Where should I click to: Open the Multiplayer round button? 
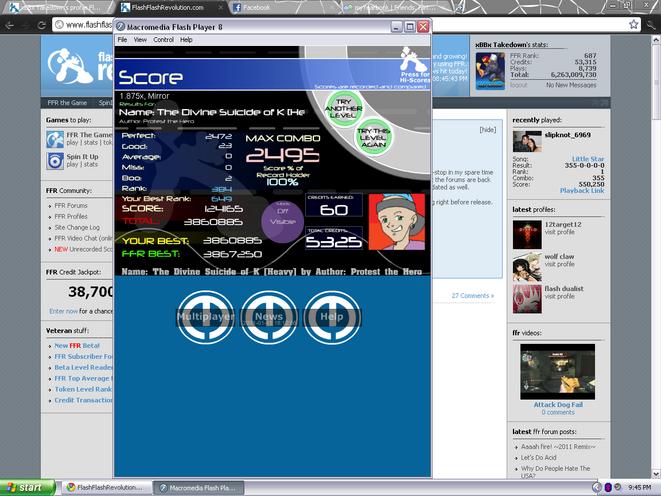click(206, 316)
